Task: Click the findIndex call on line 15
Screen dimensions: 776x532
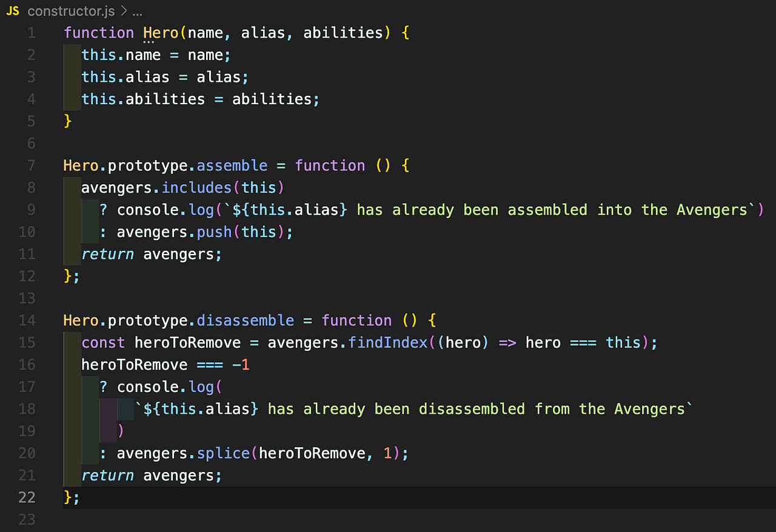Action: 387,342
